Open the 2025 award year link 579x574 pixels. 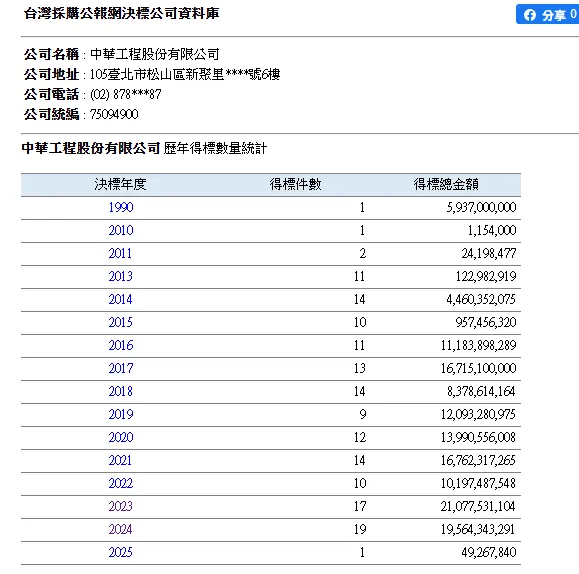coord(120,553)
